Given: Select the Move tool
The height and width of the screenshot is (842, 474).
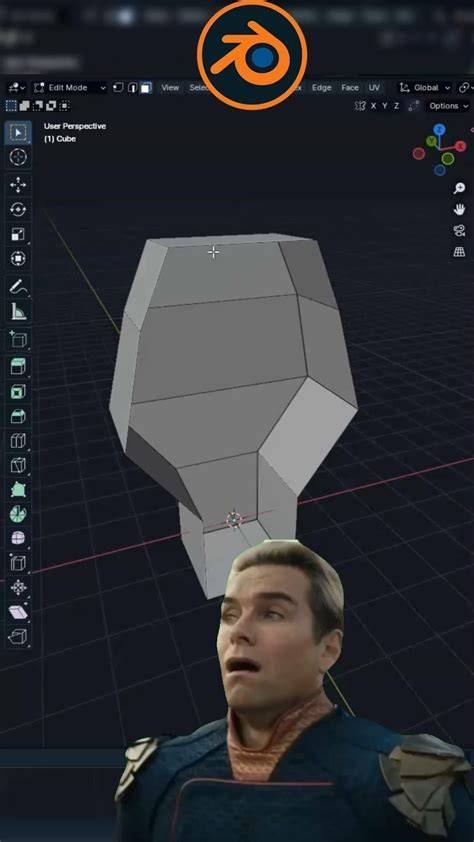Looking at the screenshot, I should pos(18,185).
